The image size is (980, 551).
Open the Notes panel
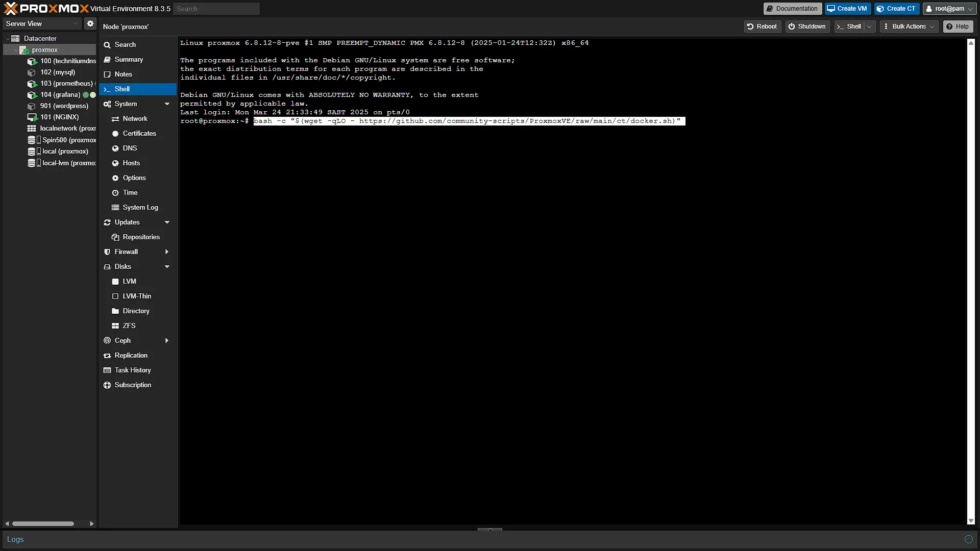click(138, 74)
